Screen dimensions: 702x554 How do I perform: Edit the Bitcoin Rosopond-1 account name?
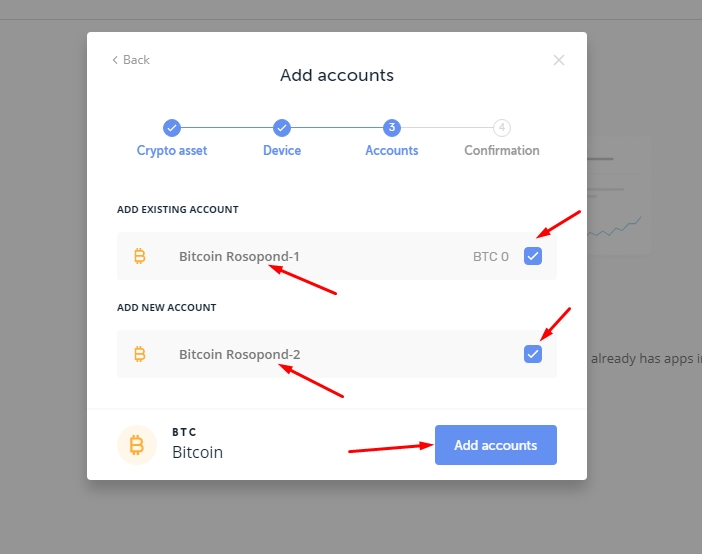pyautogui.click(x=240, y=256)
